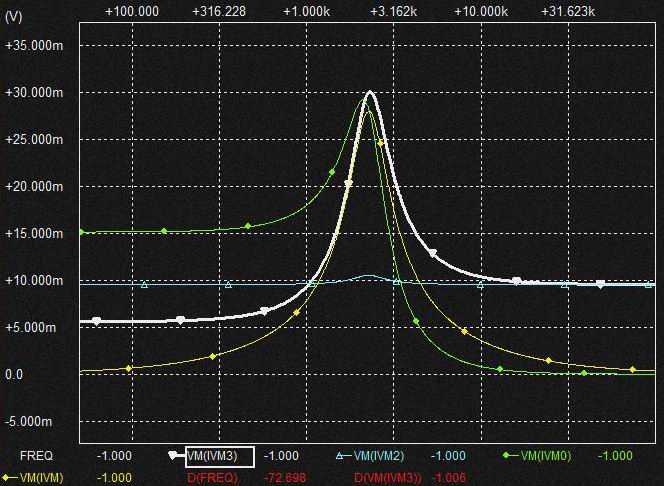Click the -72.698 delta frequency value
The height and width of the screenshot is (486, 664).
point(283,477)
